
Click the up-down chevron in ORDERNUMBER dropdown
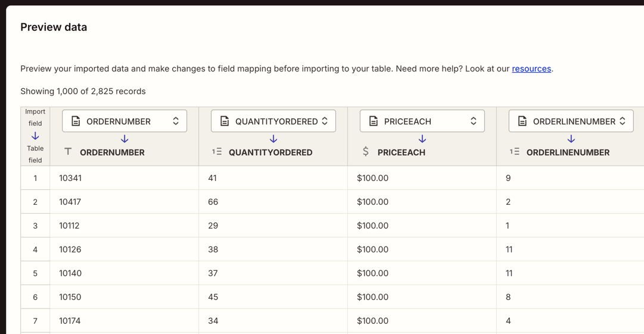[x=176, y=121]
